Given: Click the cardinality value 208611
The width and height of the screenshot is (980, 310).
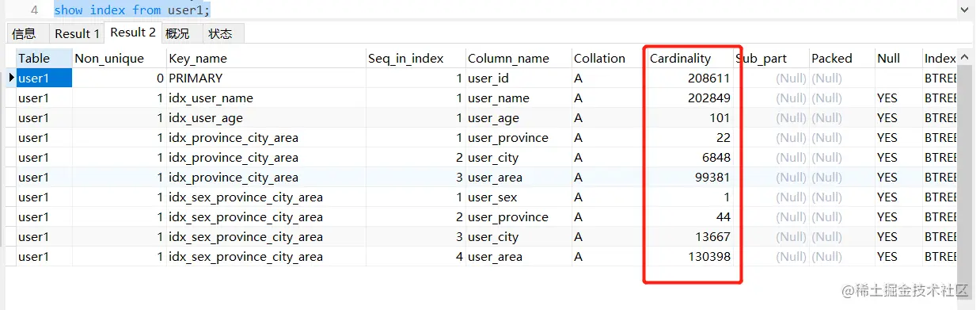Looking at the screenshot, I should [x=708, y=78].
